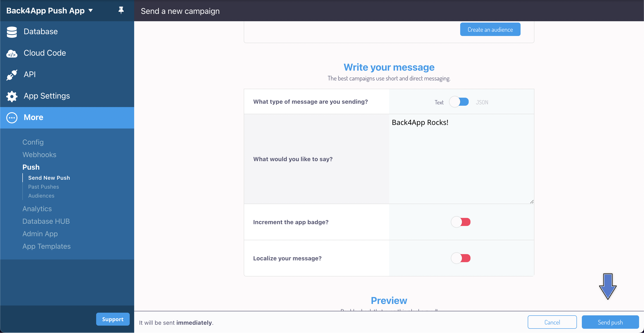Click the Database stack icon
This screenshot has width=644, height=333.
pos(12,32)
